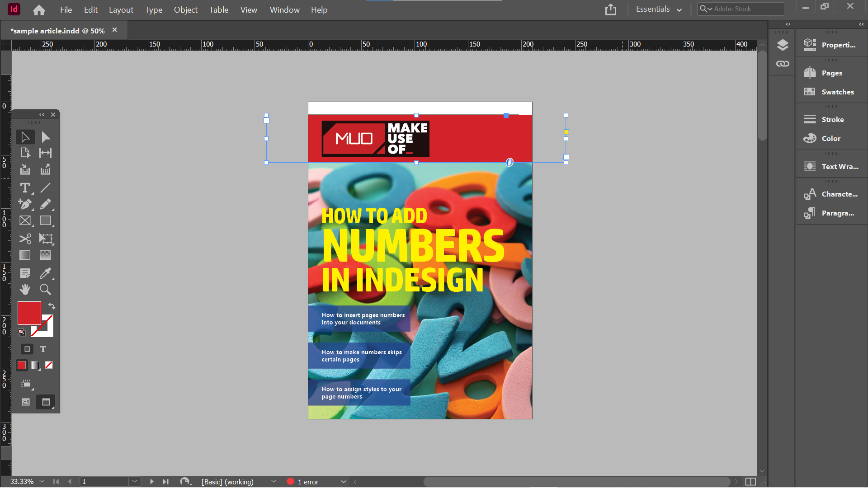This screenshot has height=488, width=868.
Task: Open the Essentials workspace dropdown
Action: point(658,9)
